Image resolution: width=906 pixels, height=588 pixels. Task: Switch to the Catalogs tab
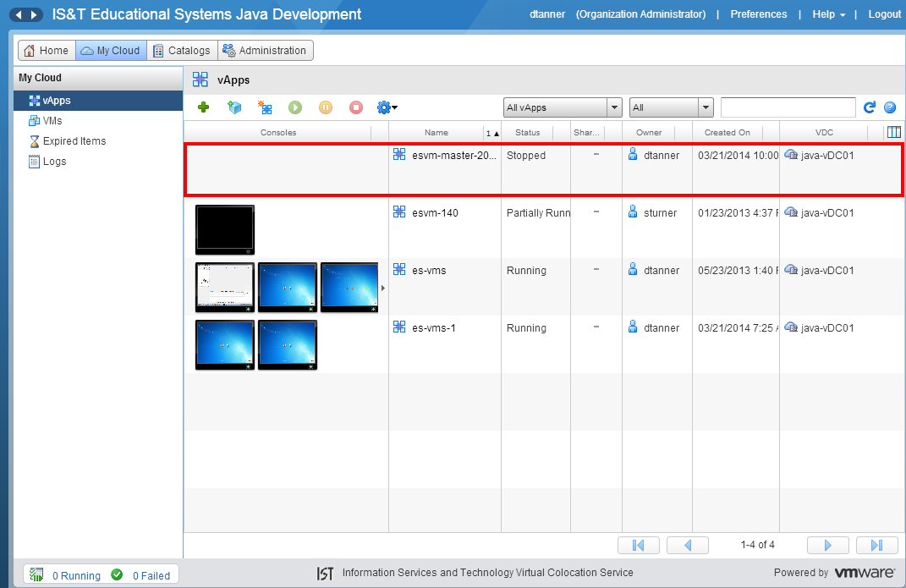click(181, 51)
